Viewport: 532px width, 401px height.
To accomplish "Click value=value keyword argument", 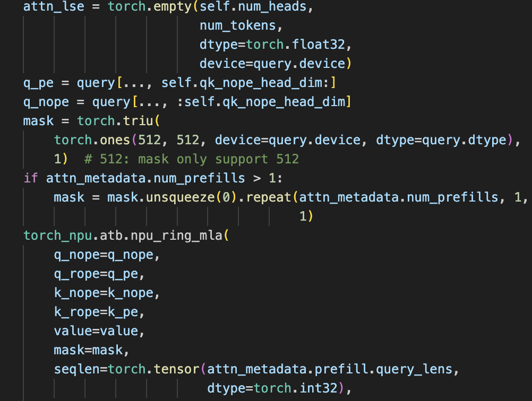I will (96, 331).
